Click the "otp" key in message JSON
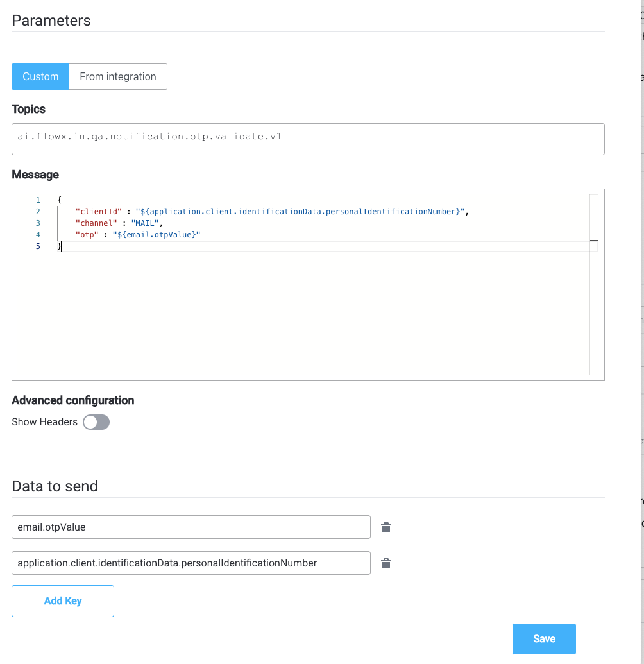The height and width of the screenshot is (664, 644). (87, 235)
